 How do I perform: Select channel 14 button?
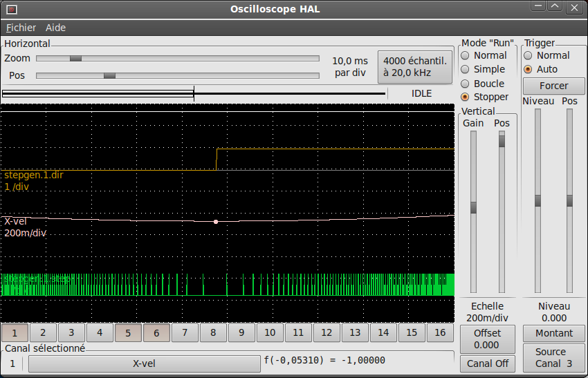(383, 332)
